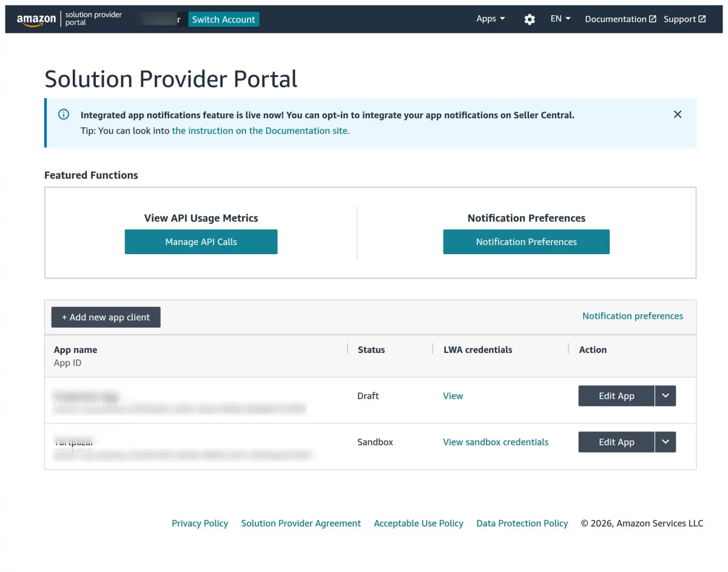
Task: Click Add new app client button
Action: (106, 317)
